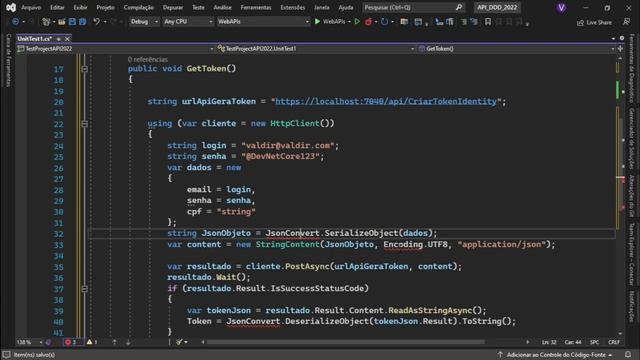Click the SPC indentation indicator
This screenshot has width=640, height=360.
pos(595,342)
